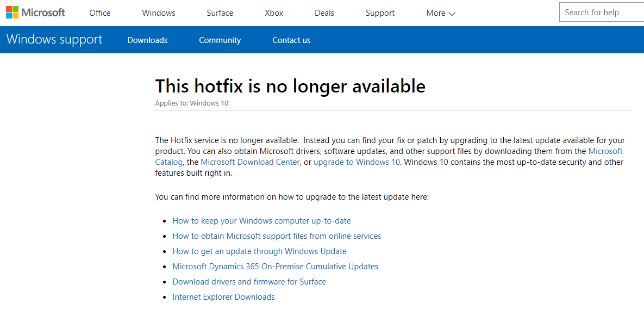The width and height of the screenshot is (644, 309).
Task: Open the Office menu item
Action: point(100,13)
